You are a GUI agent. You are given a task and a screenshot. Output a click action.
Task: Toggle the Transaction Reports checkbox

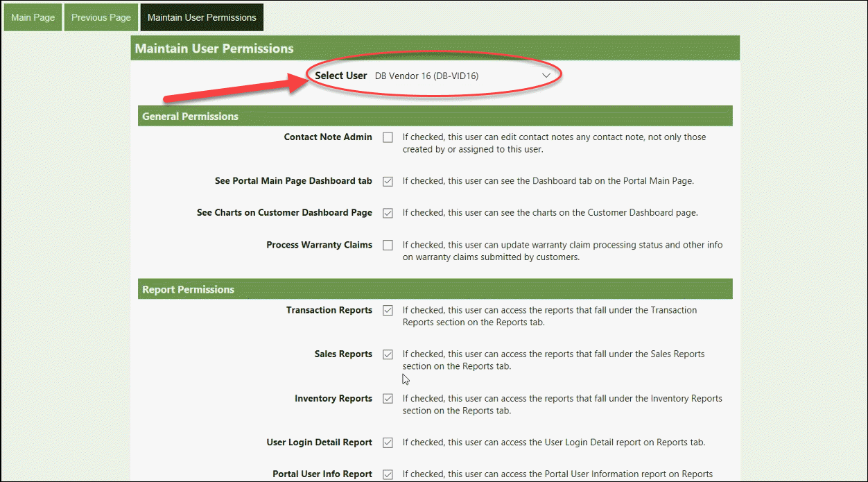(x=388, y=310)
